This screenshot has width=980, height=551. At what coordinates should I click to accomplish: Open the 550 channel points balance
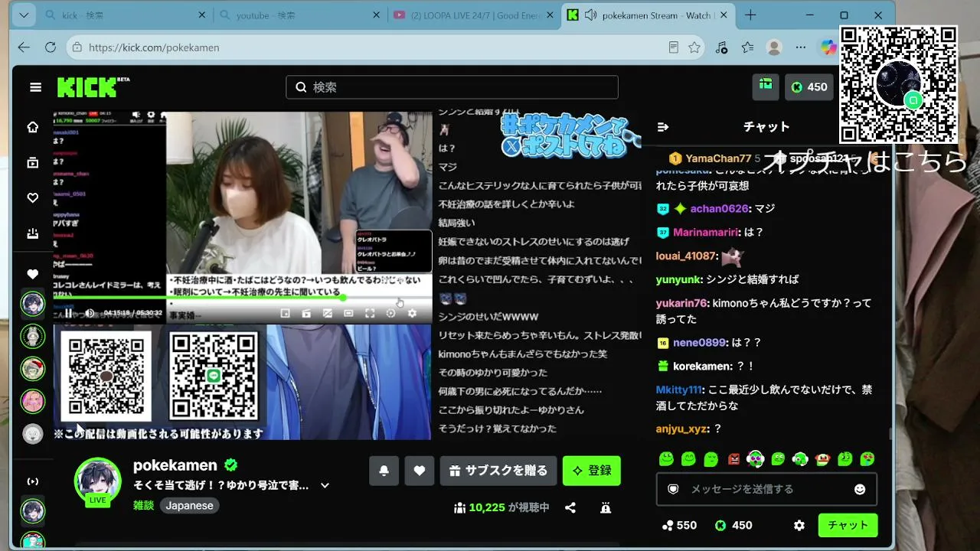[x=680, y=526]
